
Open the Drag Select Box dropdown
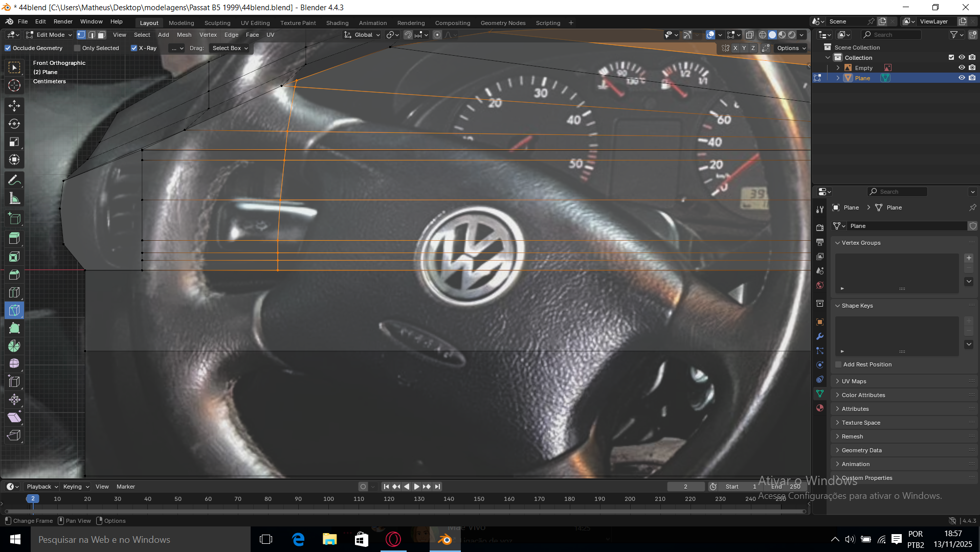pyautogui.click(x=230, y=48)
